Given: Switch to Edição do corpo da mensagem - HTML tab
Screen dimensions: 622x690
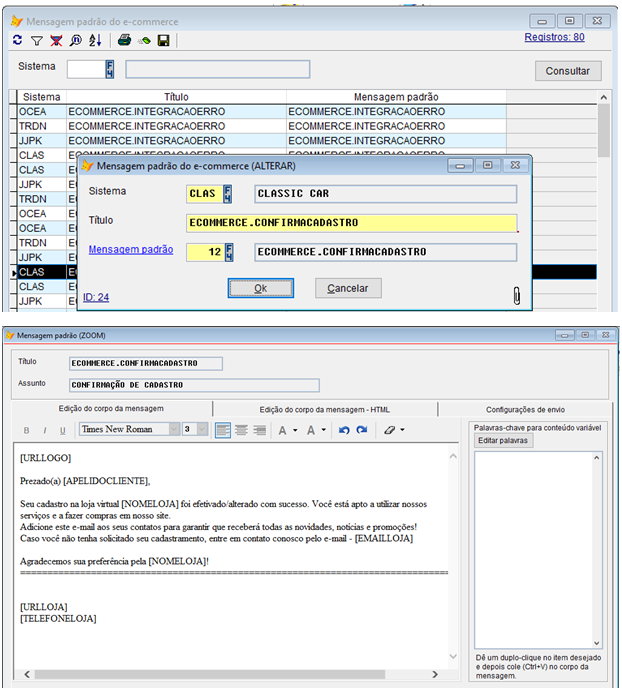Looking at the screenshot, I should tap(325, 408).
